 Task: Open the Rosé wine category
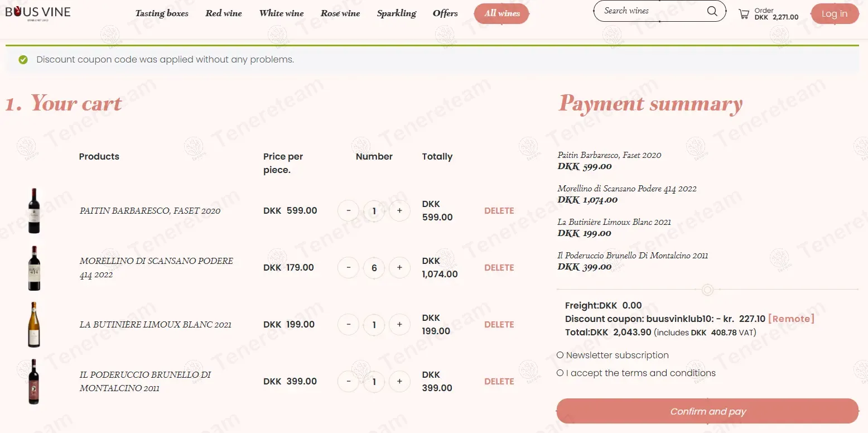click(340, 13)
